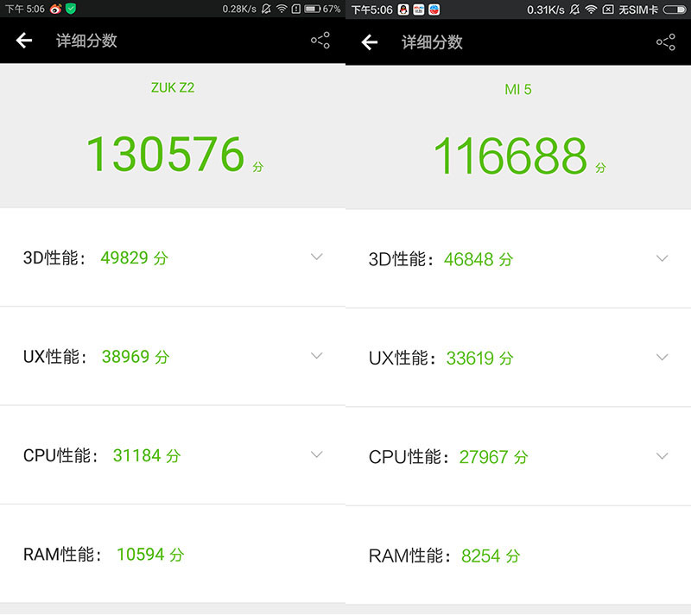Expand UX性能 33619 details on MI 5
Viewport: 691px width, 616px height.
click(662, 357)
